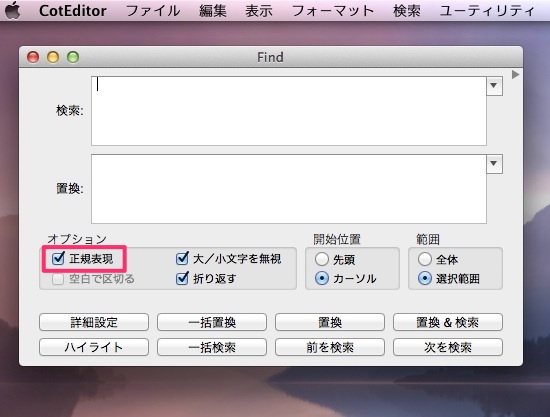Select the 全体 range radio button
The height and width of the screenshot is (417, 550).
(424, 259)
